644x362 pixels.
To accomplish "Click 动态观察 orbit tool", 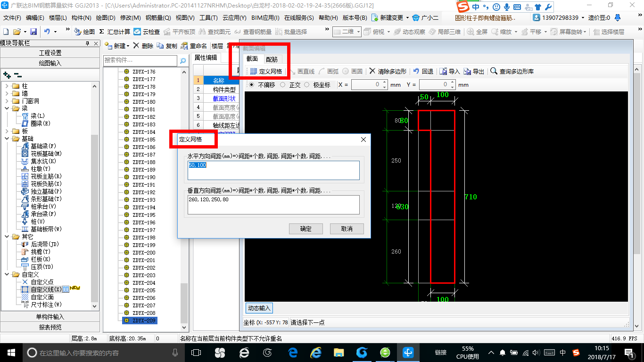I will [x=409, y=32].
